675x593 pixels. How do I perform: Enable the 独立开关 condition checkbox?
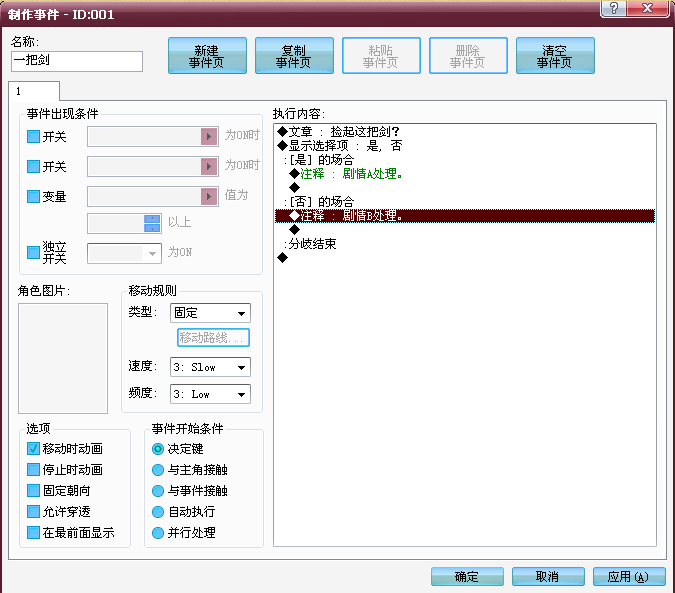coord(34,252)
